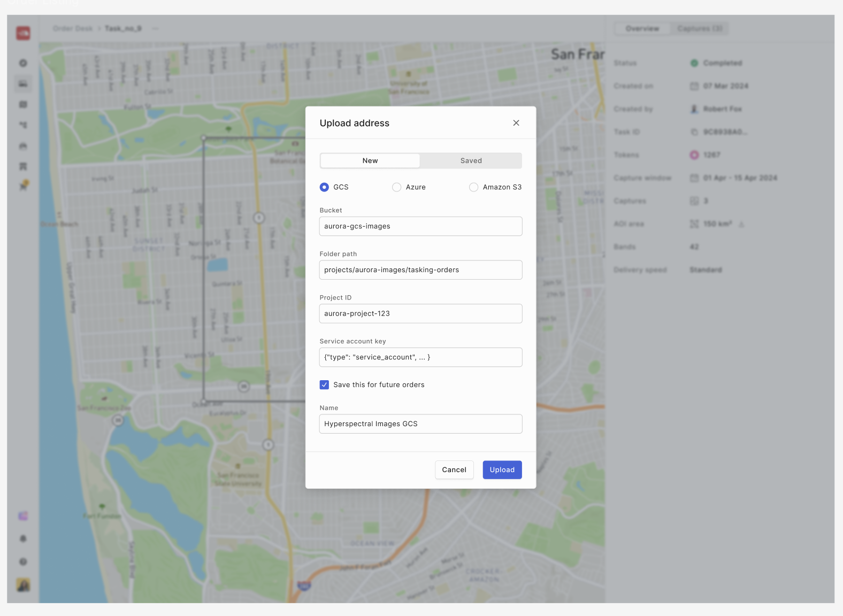Select the GCS radio option

[x=324, y=187]
